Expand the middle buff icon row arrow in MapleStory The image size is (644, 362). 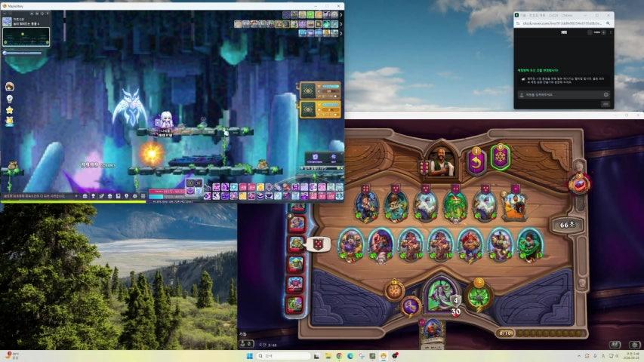[341, 24]
